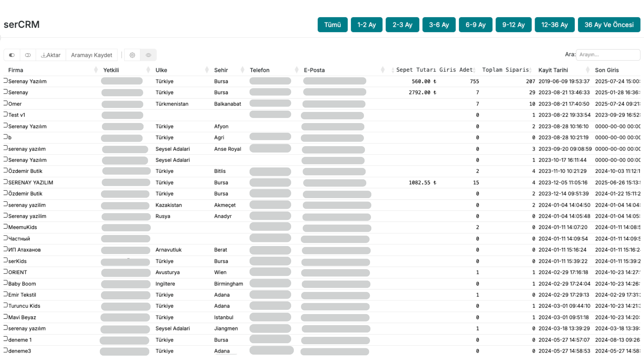Sort table by Firma column arrow

point(96,70)
